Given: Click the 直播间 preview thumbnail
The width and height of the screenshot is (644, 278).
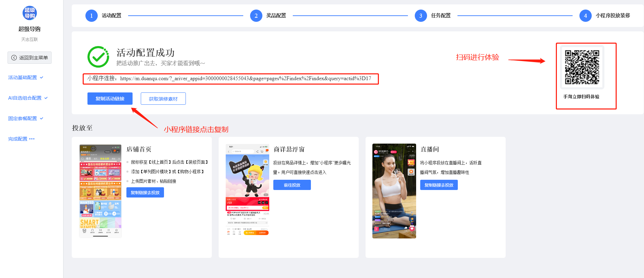Looking at the screenshot, I should tap(394, 191).
